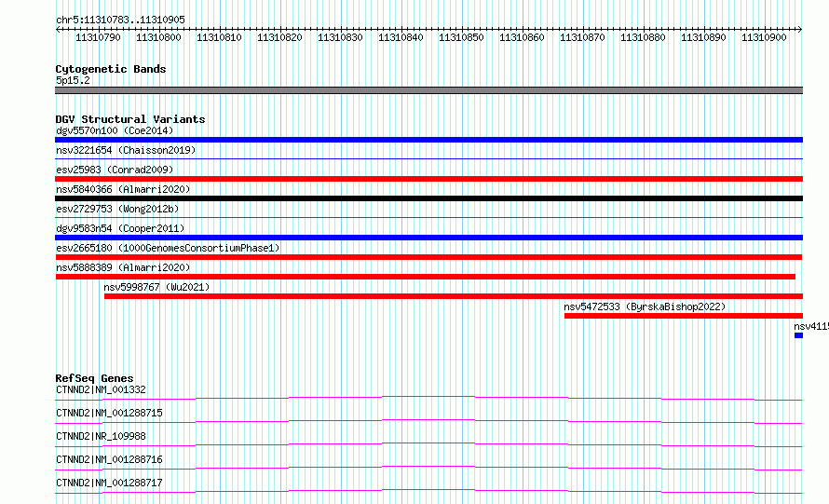Click the nsv5840366 (Almarri2020) label text

click(x=123, y=189)
